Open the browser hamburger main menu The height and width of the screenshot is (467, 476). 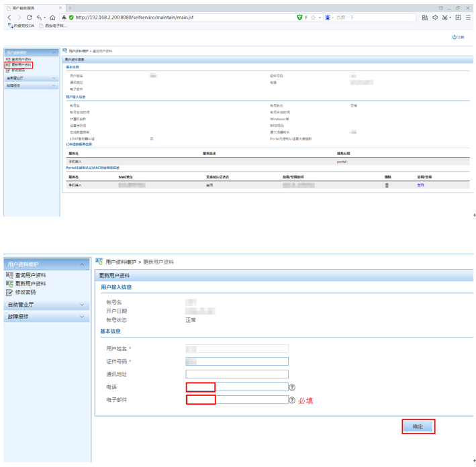tap(469, 17)
